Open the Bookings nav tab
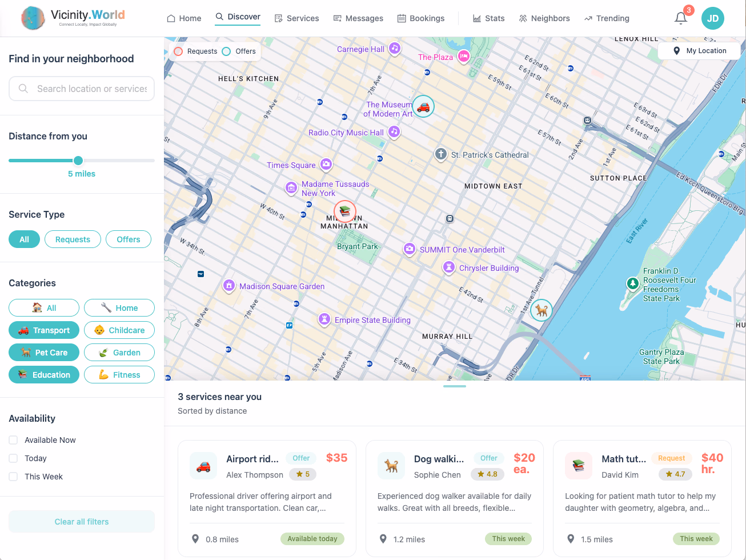 click(421, 18)
